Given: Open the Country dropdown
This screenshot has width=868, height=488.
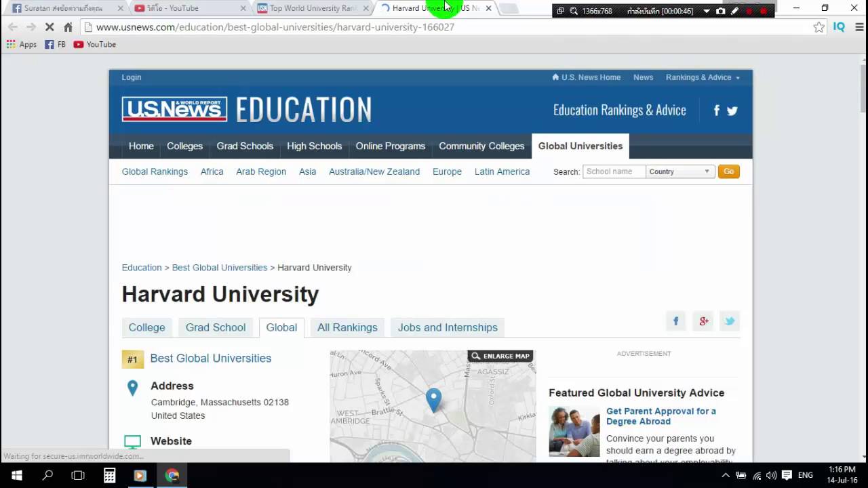Looking at the screenshot, I should coord(679,171).
